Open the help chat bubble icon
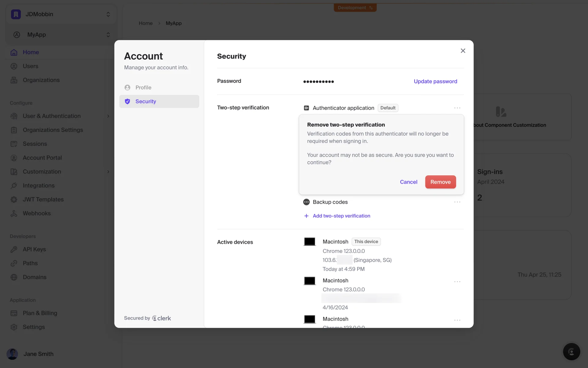588x368 pixels. (571, 351)
